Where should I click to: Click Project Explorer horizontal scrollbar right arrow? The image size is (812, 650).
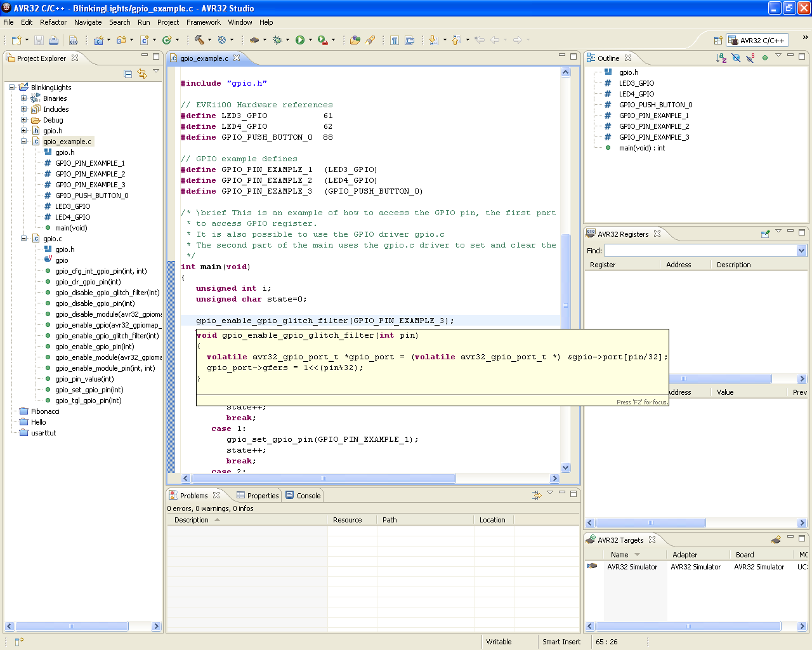click(157, 627)
